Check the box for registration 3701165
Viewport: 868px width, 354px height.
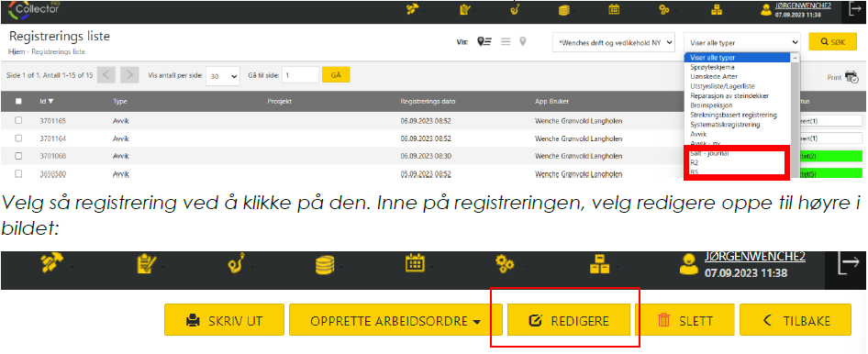tap(19, 120)
